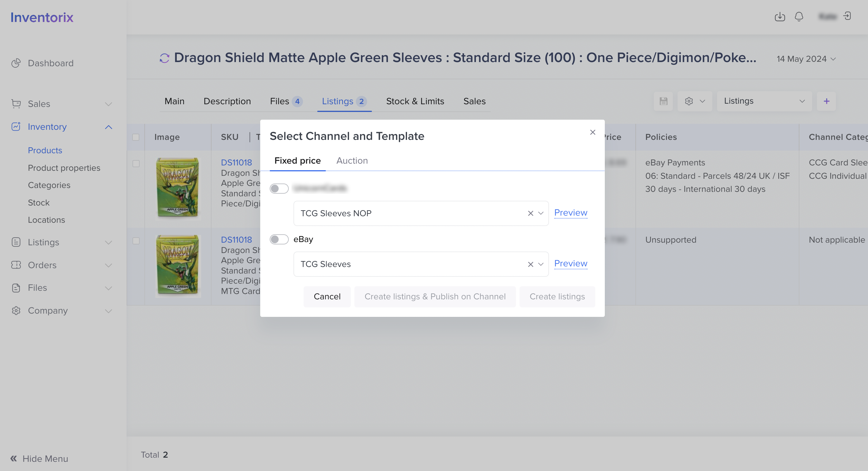Open second row DS11018 SKU link
Viewport: 868px width, 471px height.
pos(236,240)
